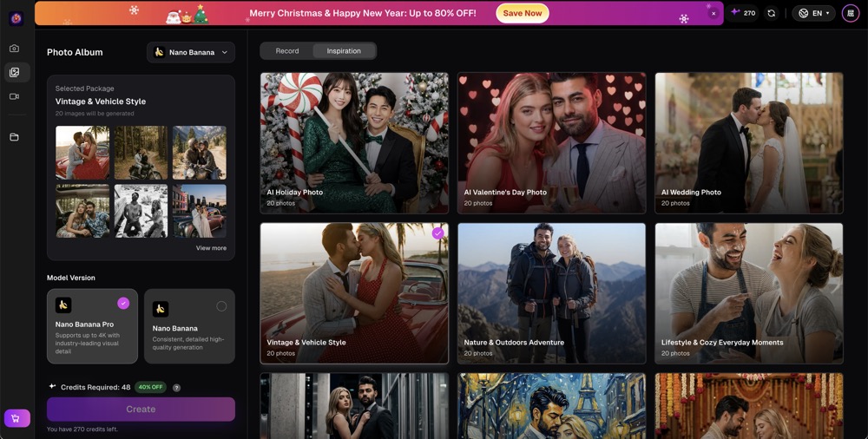Screen dimensions: 868x439
Task: Open the AI Wedding Photo thumbnail
Action: coord(749,143)
